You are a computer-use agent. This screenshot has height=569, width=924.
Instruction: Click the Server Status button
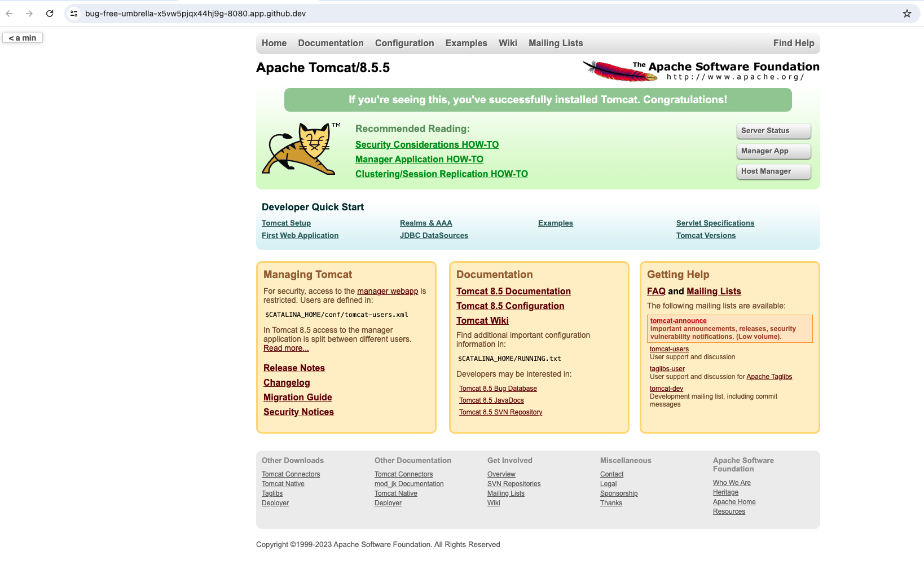tap(773, 131)
